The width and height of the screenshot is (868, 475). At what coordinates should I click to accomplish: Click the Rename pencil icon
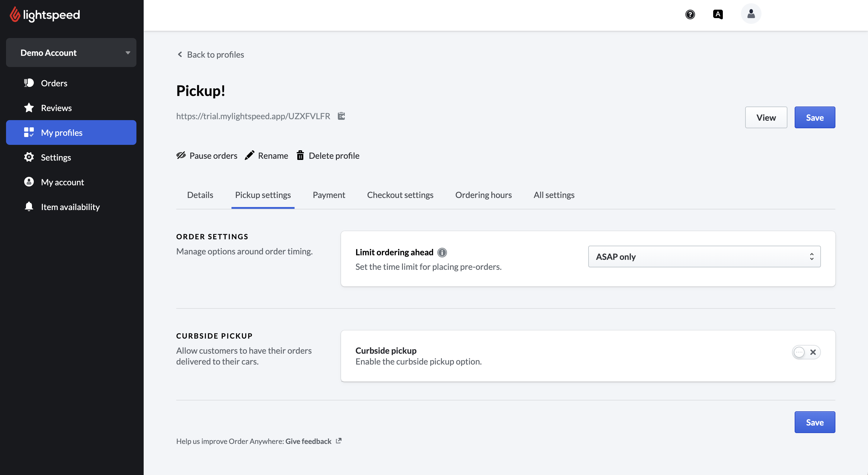[x=249, y=155]
